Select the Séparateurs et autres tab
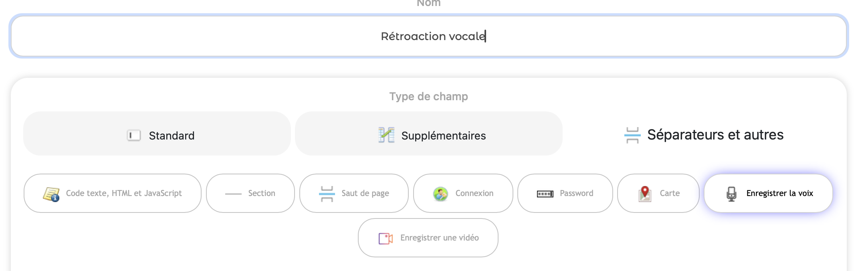The width and height of the screenshot is (868, 271). coord(715,135)
